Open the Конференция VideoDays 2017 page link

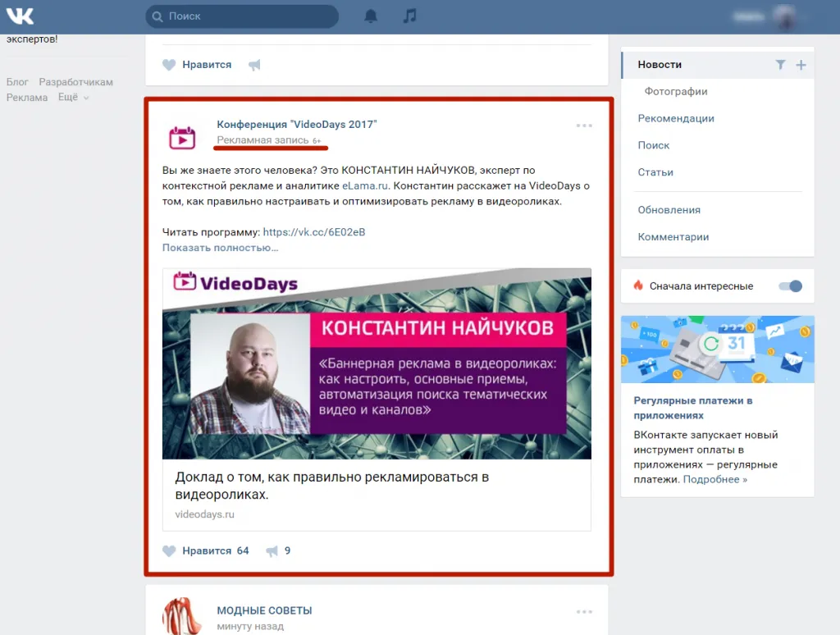point(297,125)
